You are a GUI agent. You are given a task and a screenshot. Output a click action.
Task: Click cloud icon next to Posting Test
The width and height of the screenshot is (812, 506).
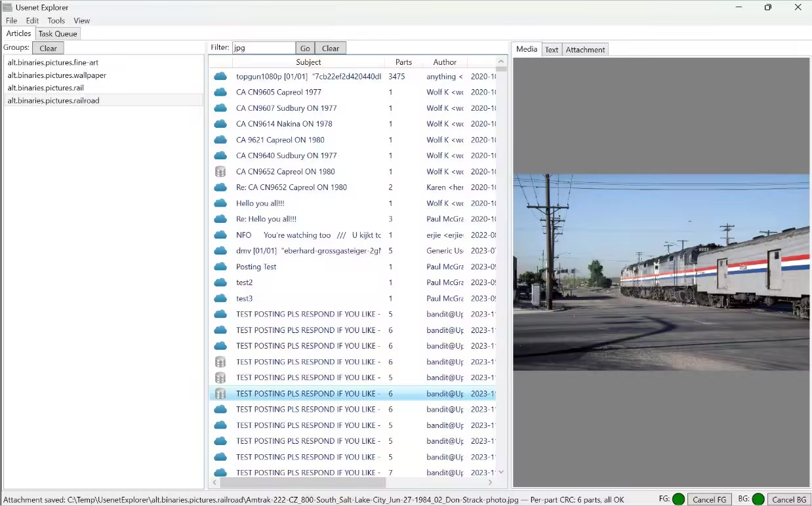click(220, 267)
